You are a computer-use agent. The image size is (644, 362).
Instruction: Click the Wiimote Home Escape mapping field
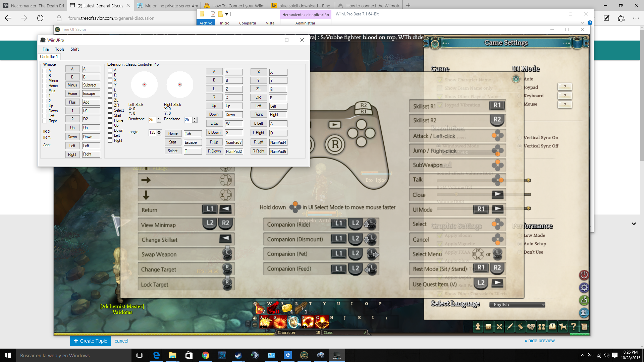[x=91, y=94]
